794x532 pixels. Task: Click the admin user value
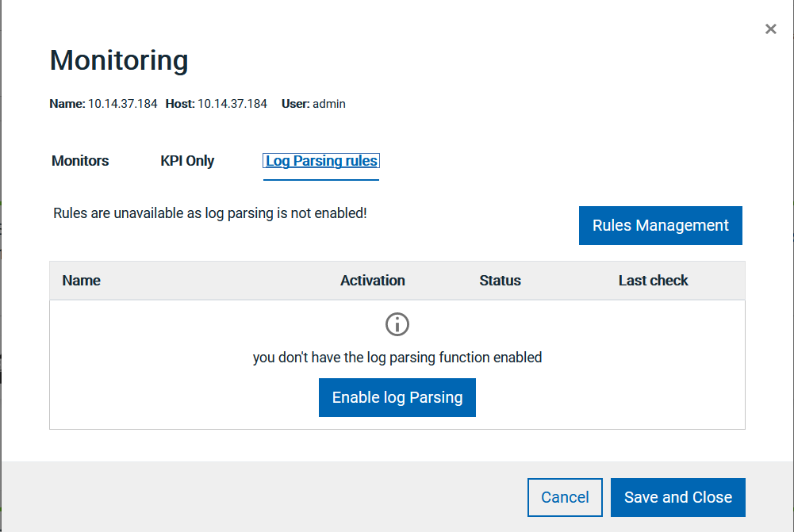tap(329, 104)
